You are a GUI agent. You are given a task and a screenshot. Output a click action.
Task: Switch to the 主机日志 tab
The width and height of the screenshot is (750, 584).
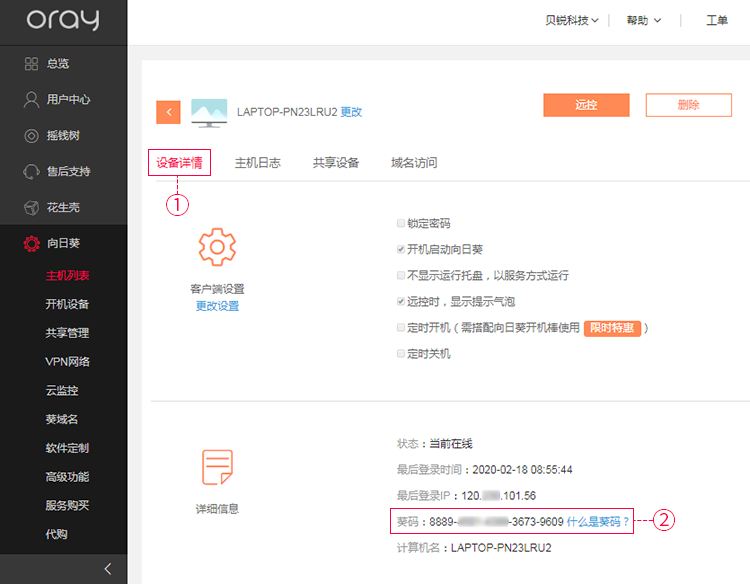257,163
